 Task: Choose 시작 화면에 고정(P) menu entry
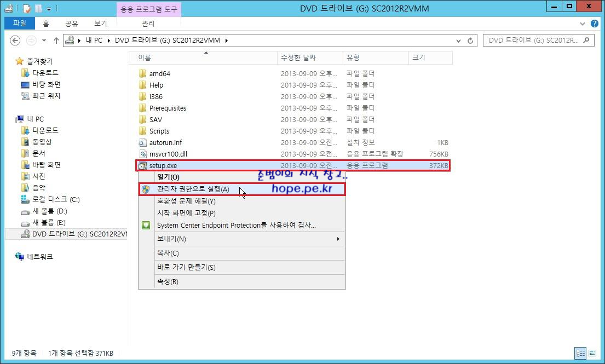[242, 213]
